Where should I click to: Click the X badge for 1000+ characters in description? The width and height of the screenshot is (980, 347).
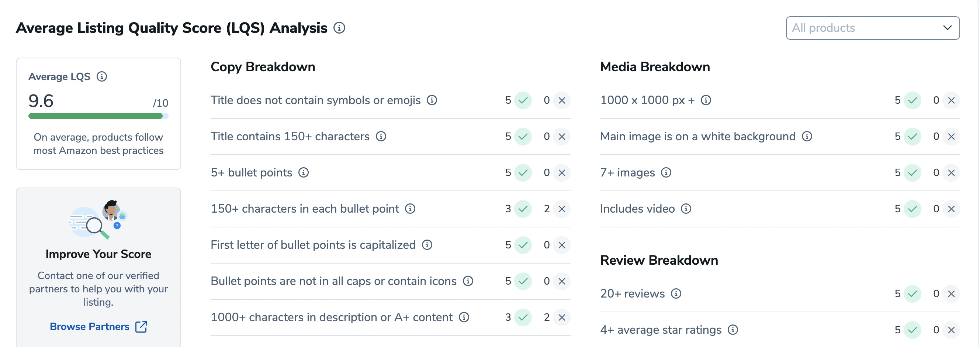tap(561, 317)
